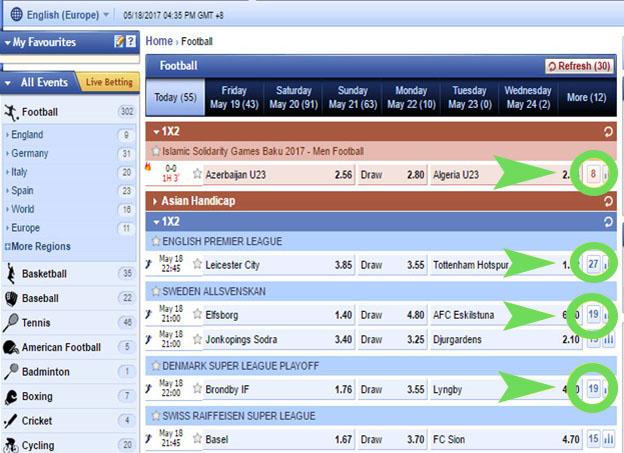Select the Basketball sport icon
The height and width of the screenshot is (453, 624).
[11, 273]
